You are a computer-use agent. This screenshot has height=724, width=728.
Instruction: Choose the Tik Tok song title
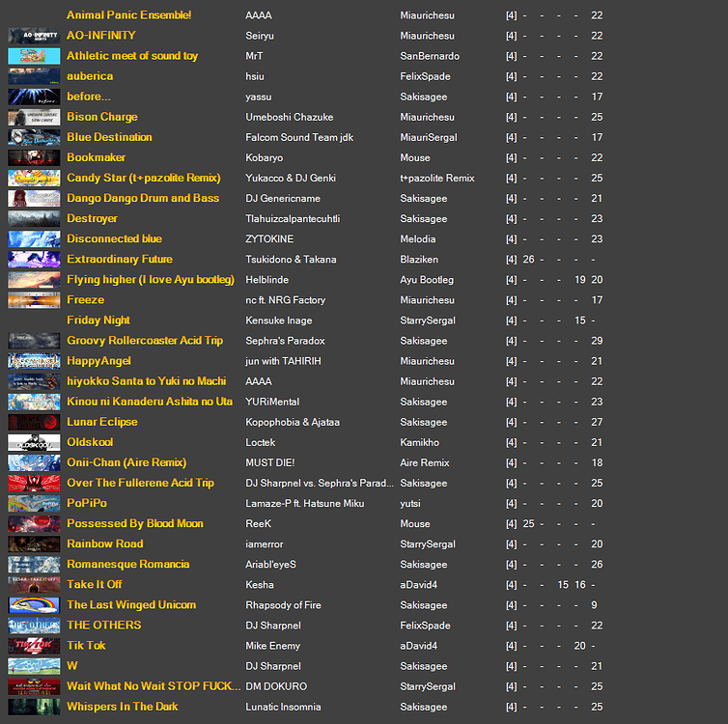86,646
